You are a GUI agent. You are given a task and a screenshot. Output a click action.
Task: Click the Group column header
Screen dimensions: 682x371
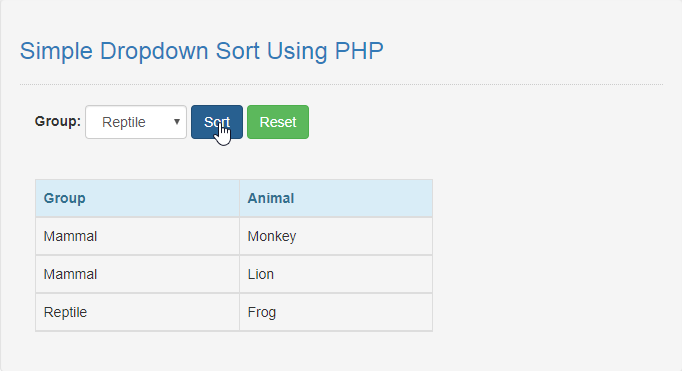click(x=137, y=198)
